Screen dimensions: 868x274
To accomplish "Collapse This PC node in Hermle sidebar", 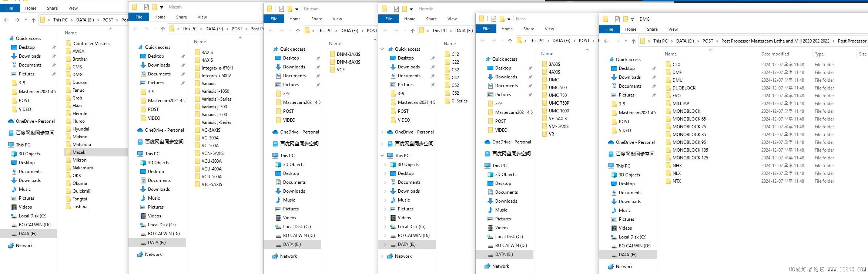I will (x=382, y=156).
